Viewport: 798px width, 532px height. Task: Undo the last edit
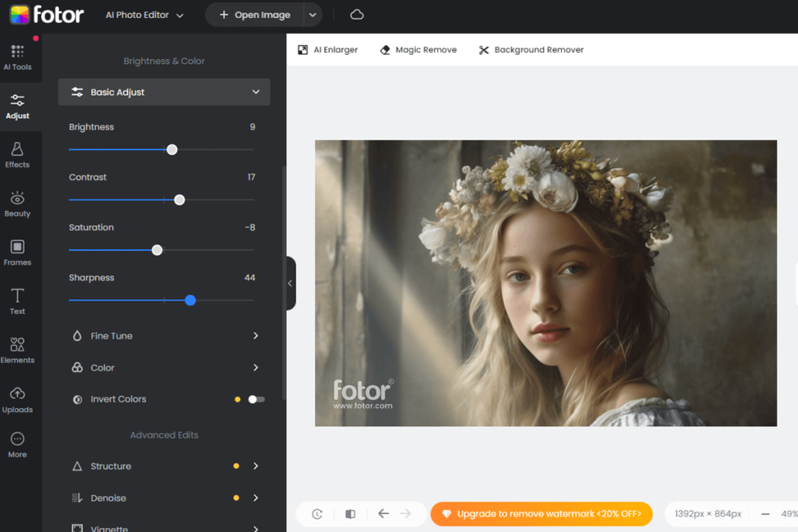pos(383,513)
